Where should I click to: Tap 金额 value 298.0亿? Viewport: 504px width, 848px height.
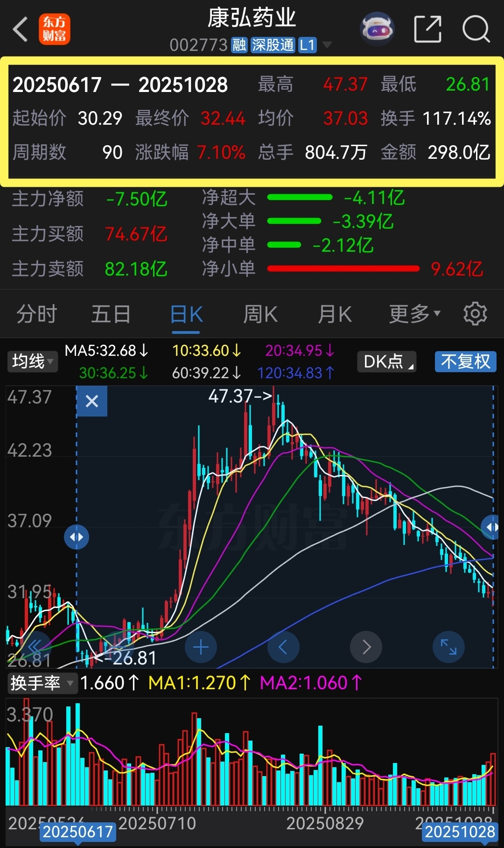459,152
